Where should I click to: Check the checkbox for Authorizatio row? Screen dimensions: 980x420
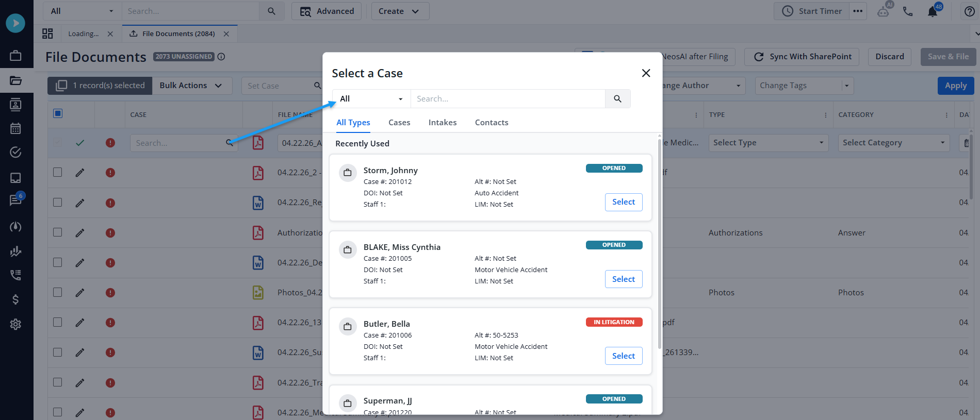click(58, 232)
